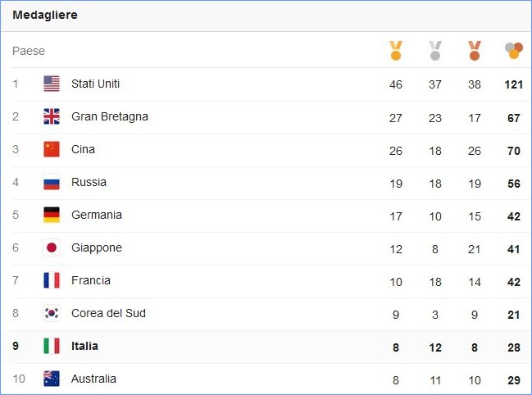Click the Italia flag icon
Screen dimensions: 532x395
point(52,346)
